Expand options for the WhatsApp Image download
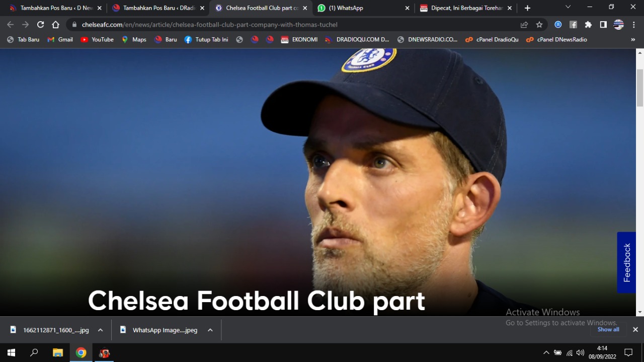The height and width of the screenshot is (362, 644). point(210,330)
